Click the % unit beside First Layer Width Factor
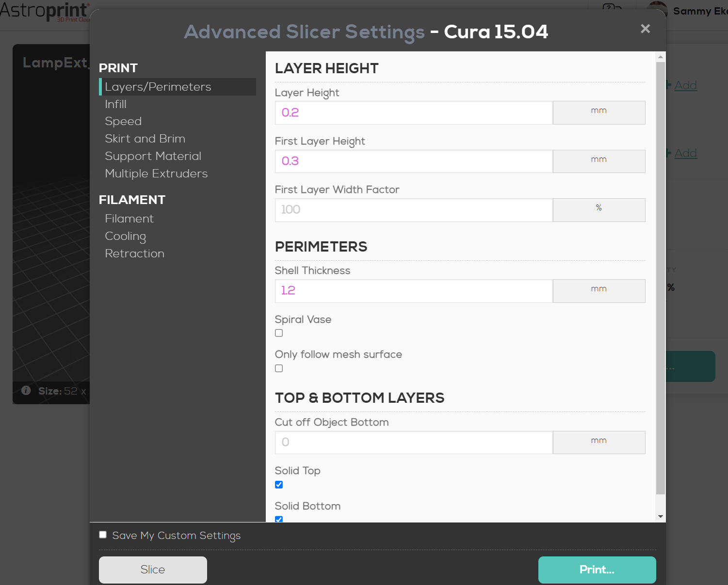This screenshot has width=728, height=585. [x=599, y=210]
